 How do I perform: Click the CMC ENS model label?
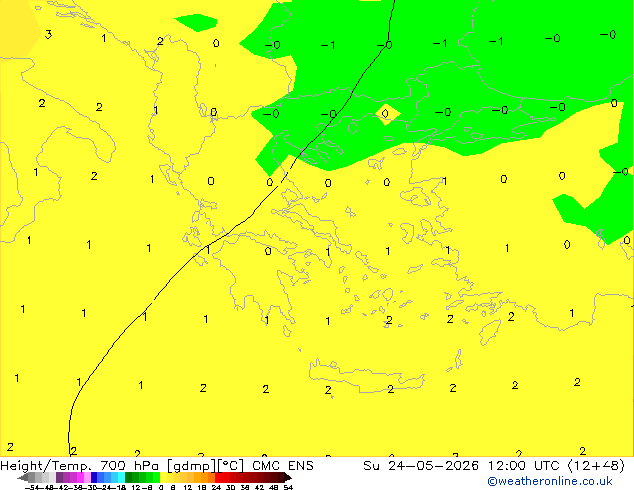point(283,466)
